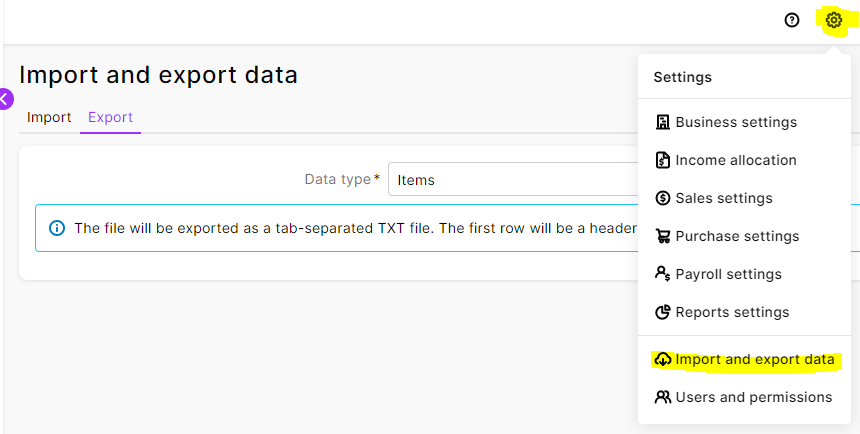The image size is (860, 434).
Task: Select the Export tab
Action: 110,117
